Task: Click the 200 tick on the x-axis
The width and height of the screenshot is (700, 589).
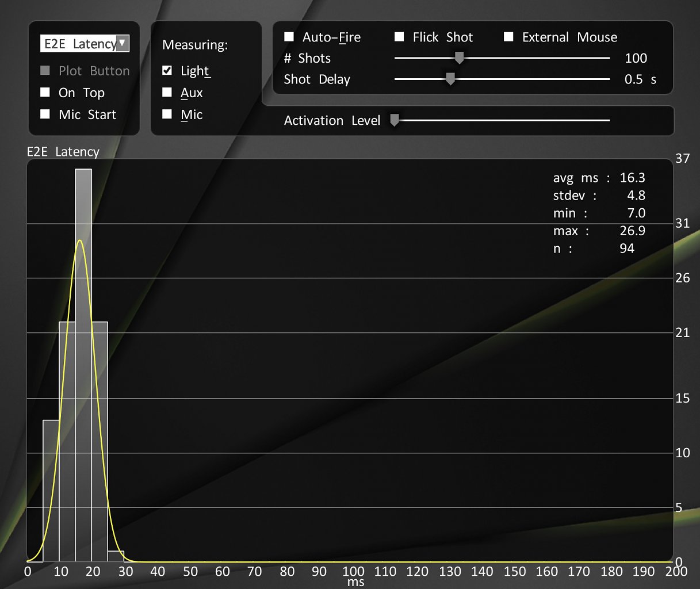Action: point(676,571)
